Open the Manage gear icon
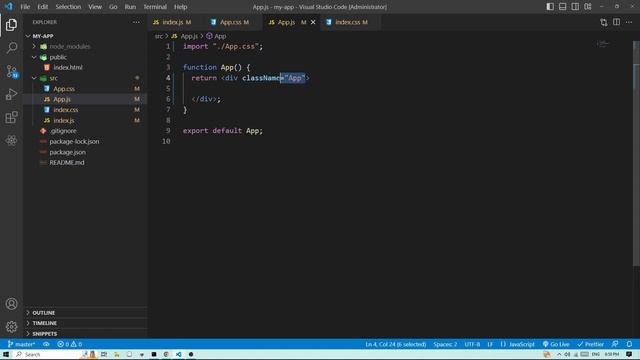This screenshot has height=360, width=640. coord(11,327)
